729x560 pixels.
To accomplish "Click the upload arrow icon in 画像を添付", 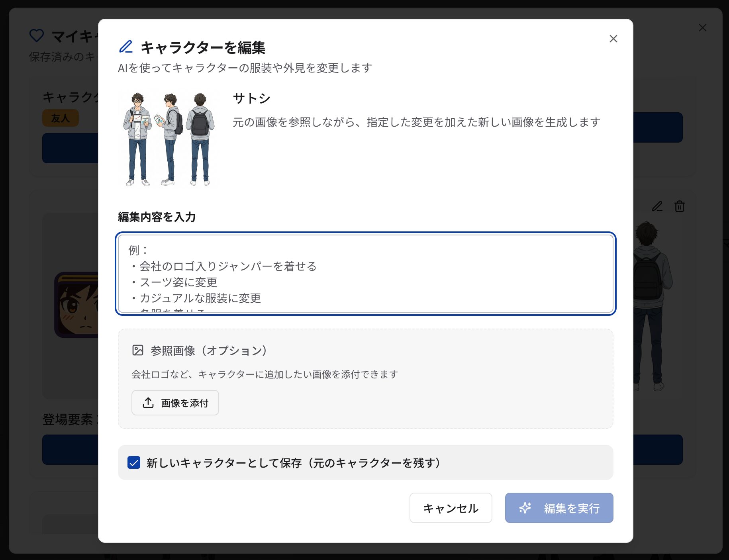I will [x=148, y=403].
